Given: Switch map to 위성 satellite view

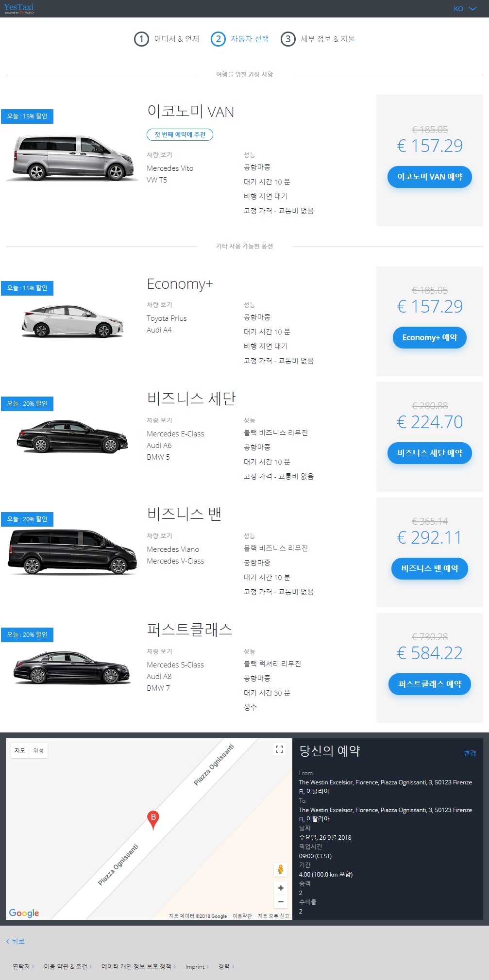Looking at the screenshot, I should (x=38, y=750).
